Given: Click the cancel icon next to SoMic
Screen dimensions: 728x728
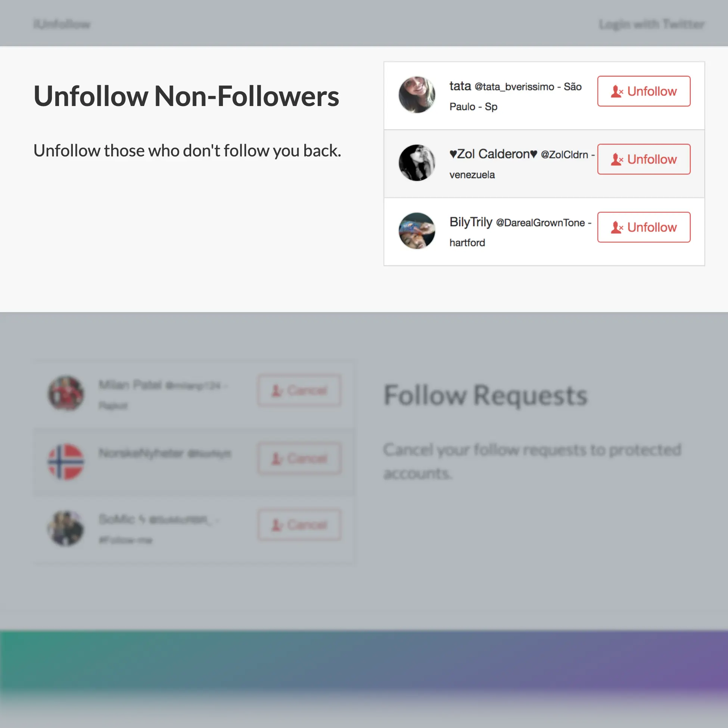Looking at the screenshot, I should click(278, 525).
